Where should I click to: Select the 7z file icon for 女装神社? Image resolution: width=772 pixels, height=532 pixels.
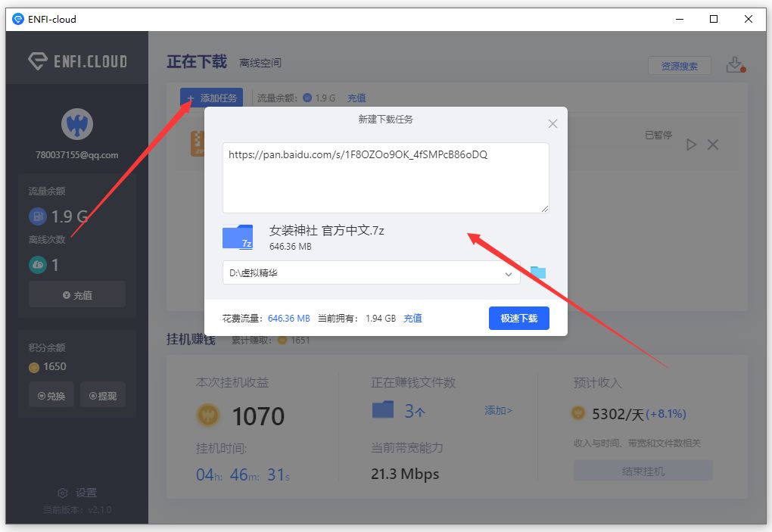pyautogui.click(x=238, y=237)
